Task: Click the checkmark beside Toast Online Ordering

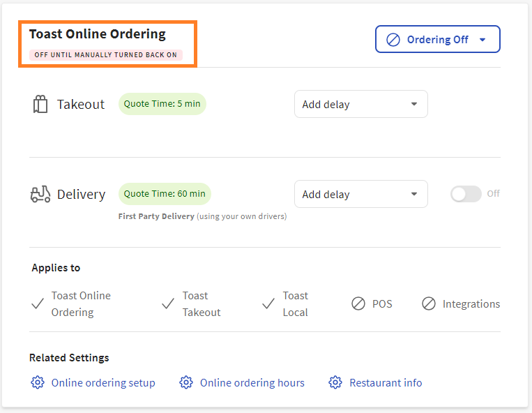Action: click(38, 304)
